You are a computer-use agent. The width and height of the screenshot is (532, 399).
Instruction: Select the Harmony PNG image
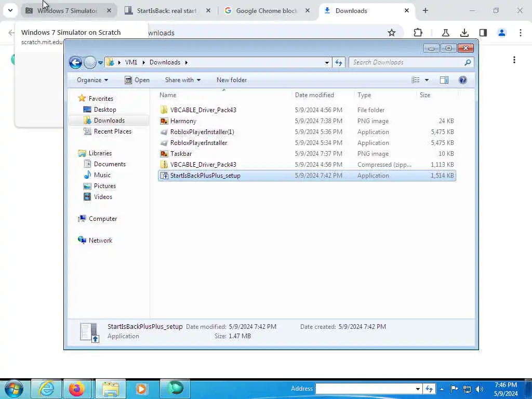(x=307, y=121)
